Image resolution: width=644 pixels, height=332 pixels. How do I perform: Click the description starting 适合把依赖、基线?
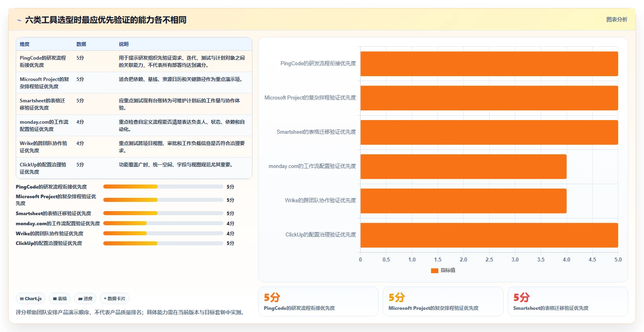[x=181, y=79]
